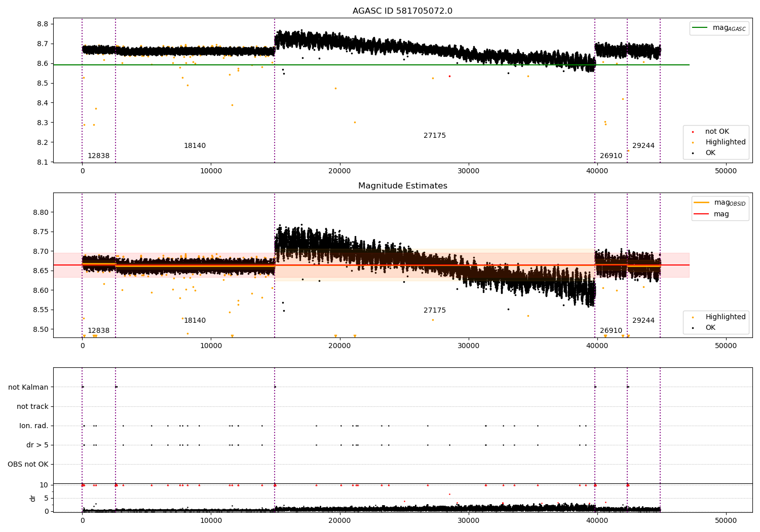Click the 'AGASC ID 581705072.0' plot title

402,11
